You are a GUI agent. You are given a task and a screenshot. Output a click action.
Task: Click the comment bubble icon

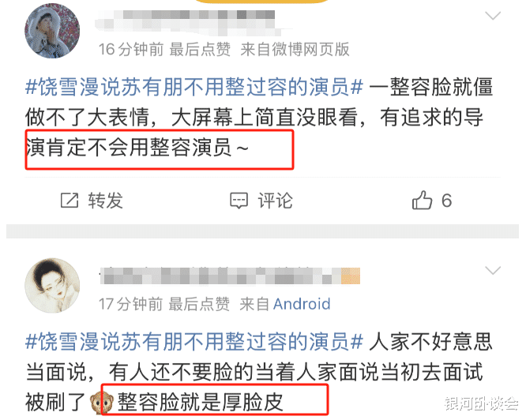point(239,201)
